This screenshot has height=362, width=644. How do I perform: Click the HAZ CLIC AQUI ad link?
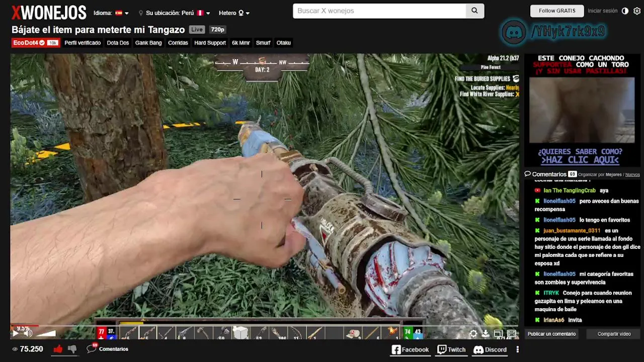click(580, 160)
